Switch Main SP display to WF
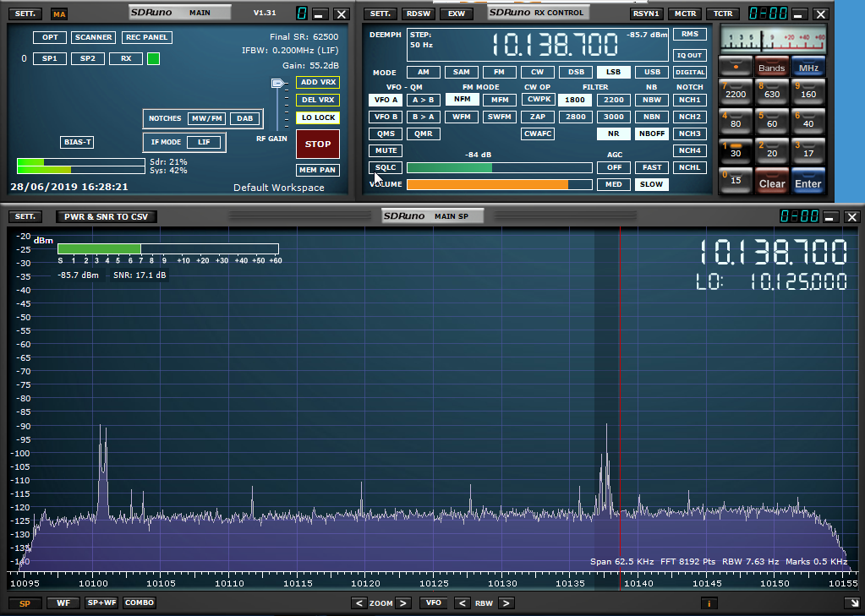Viewport: 865px width, 616px height. (x=63, y=602)
